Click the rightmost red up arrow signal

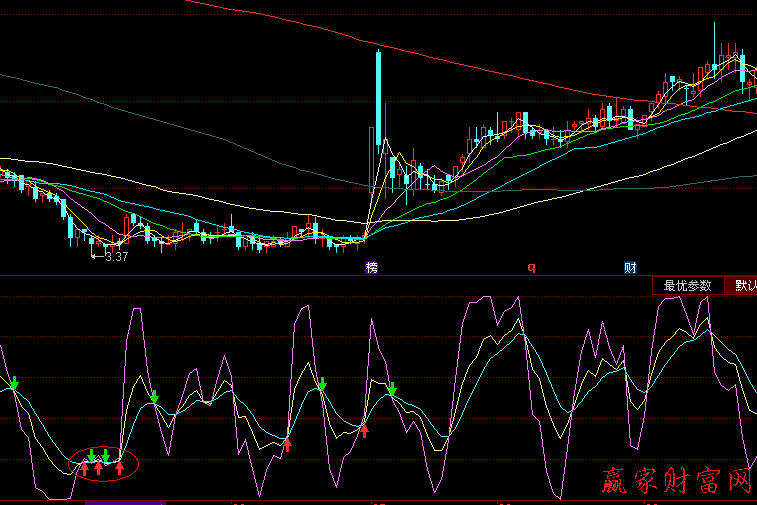pos(365,430)
